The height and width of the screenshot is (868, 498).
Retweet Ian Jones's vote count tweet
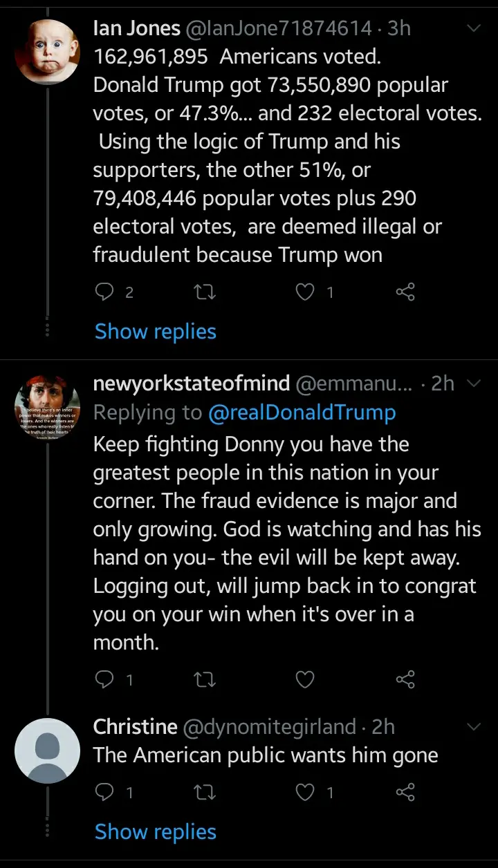205,292
